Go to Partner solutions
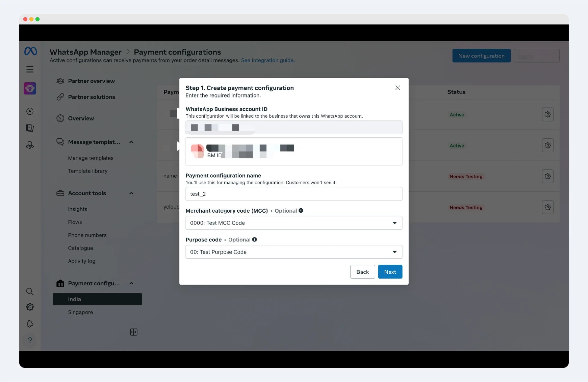The image size is (588, 382). point(91,97)
